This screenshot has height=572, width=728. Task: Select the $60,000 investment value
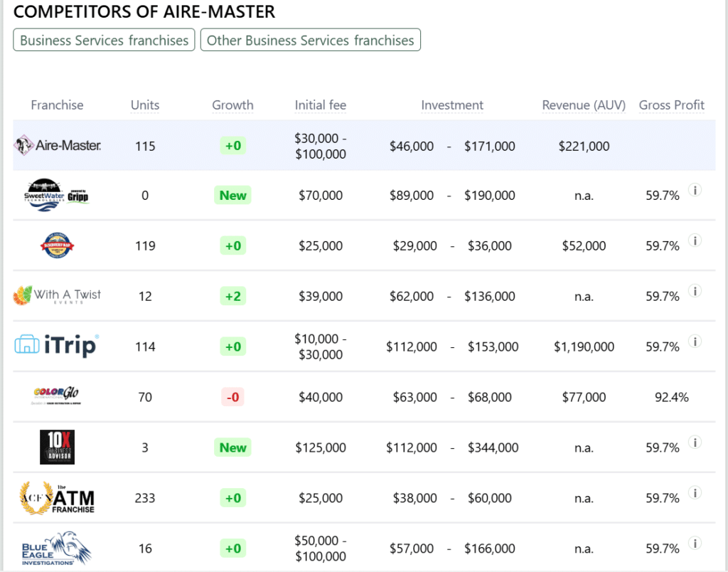(x=489, y=498)
